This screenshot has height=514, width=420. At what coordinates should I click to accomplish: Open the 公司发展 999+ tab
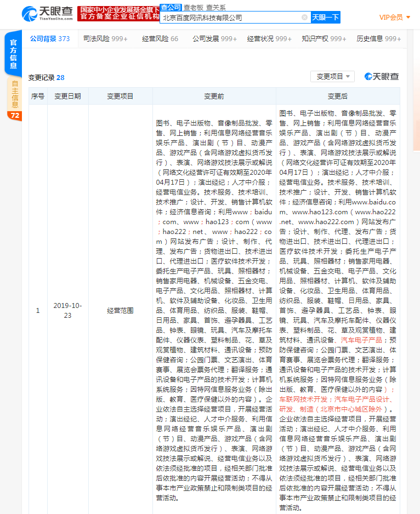[214, 39]
